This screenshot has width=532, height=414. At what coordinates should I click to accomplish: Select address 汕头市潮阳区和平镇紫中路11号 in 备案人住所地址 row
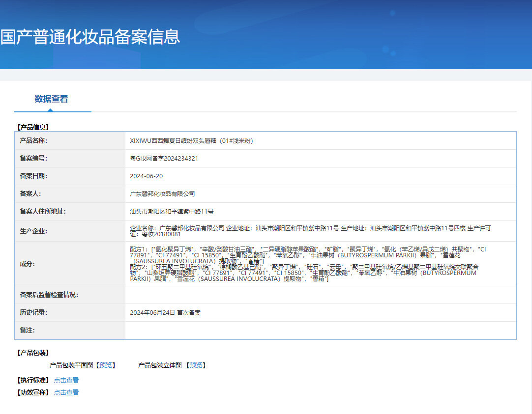pos(172,211)
